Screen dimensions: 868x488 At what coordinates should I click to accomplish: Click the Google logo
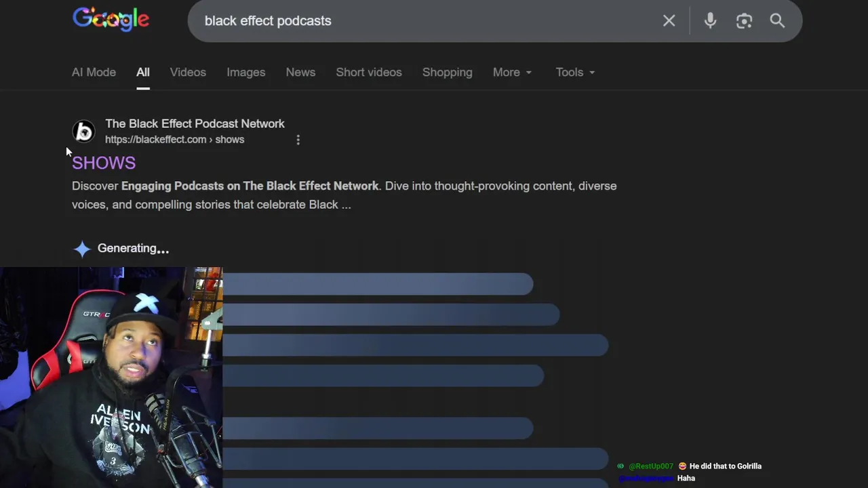tap(111, 20)
